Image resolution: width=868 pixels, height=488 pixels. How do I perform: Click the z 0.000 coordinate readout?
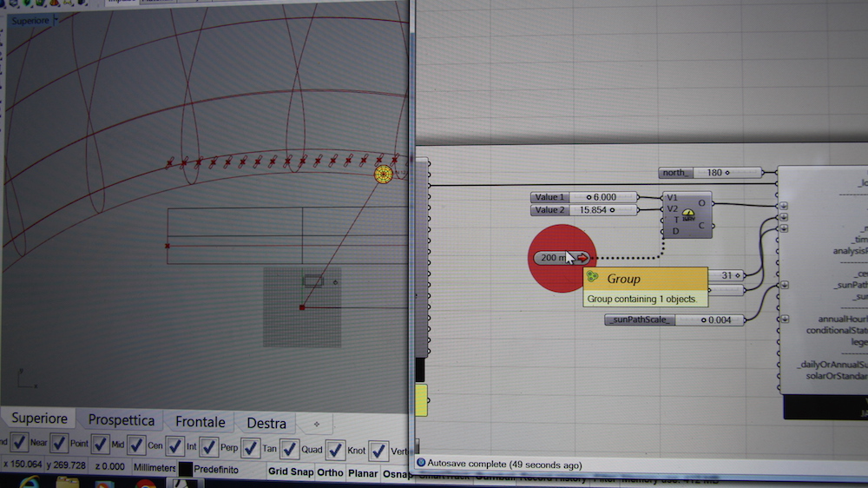point(109,466)
